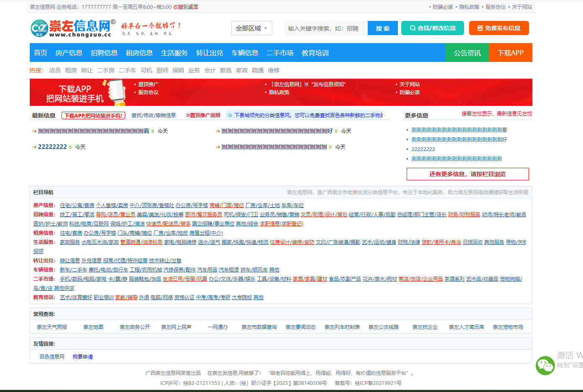Image resolution: width=583 pixels, height=392 pixels.
Task: Open 22222222 in the 更多信息 sidebar list
Action: (x=423, y=149)
